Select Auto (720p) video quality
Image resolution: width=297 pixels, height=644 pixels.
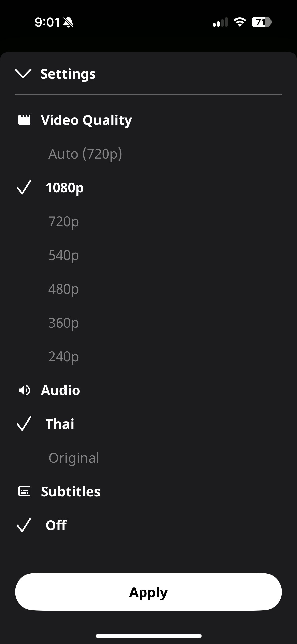tap(85, 154)
